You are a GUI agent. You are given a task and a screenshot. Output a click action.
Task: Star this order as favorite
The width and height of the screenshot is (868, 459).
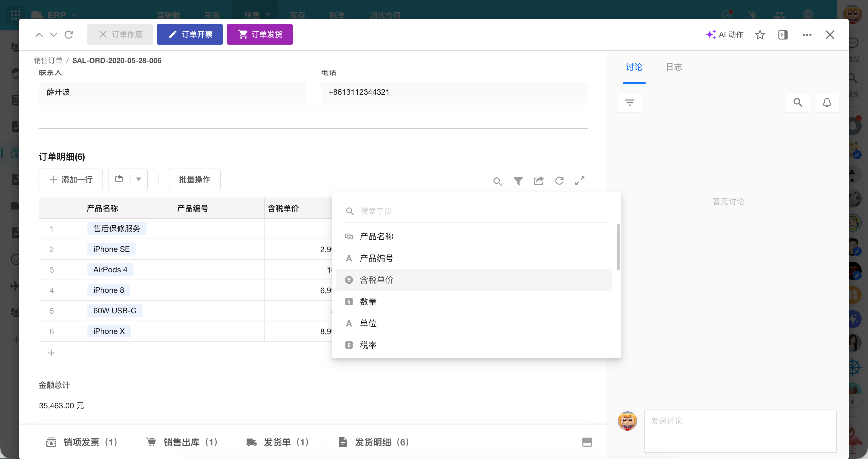coord(760,35)
